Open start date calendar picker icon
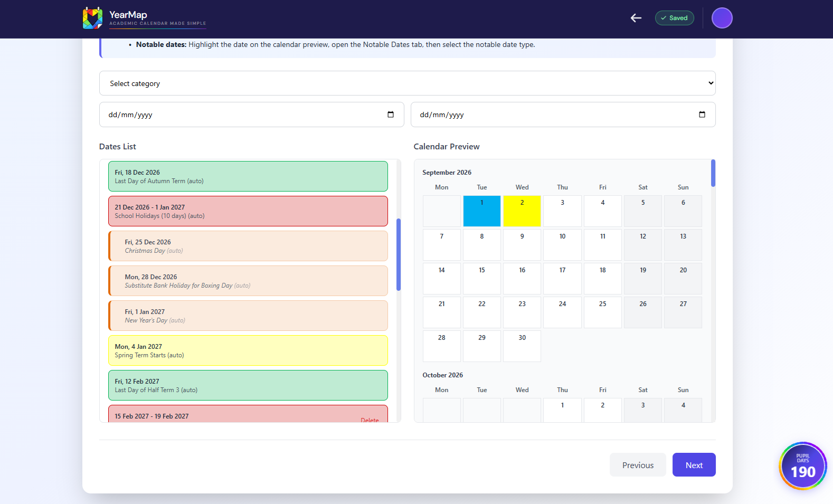833x504 pixels. pos(391,115)
